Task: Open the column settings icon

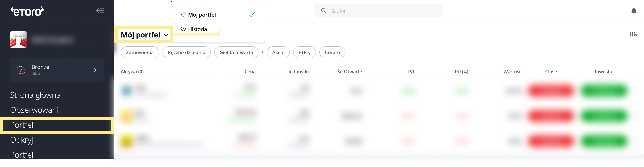Action: coord(633,34)
